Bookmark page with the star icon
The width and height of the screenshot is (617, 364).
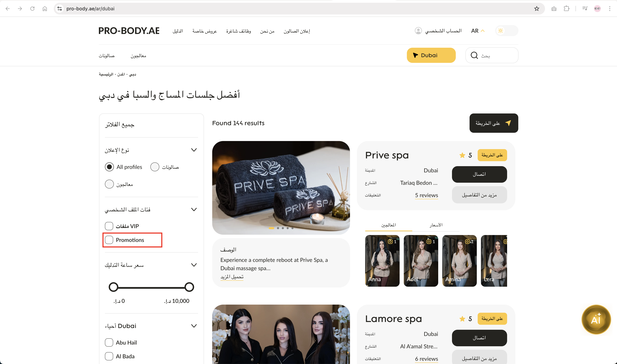(537, 9)
